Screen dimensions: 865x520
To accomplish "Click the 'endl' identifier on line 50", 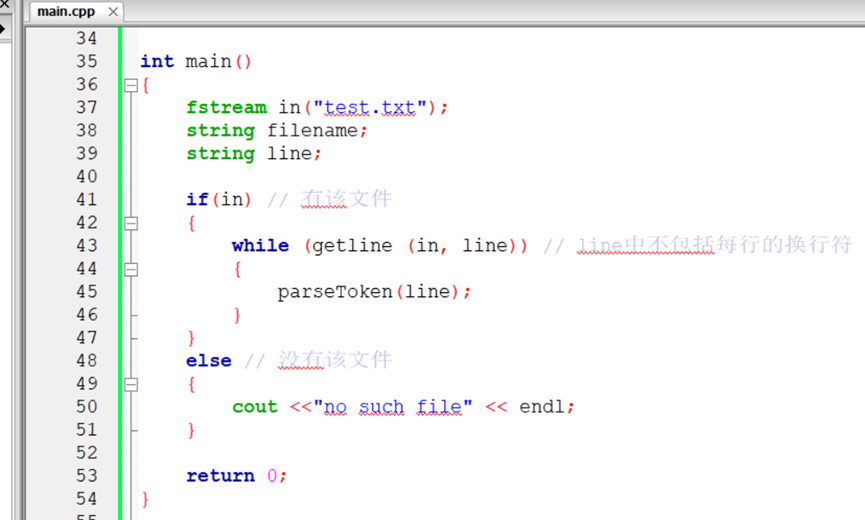I will 542,406.
